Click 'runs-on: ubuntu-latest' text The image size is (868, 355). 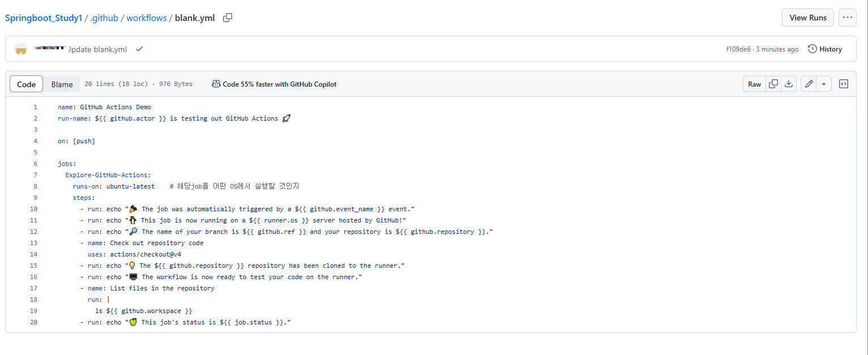(x=114, y=186)
